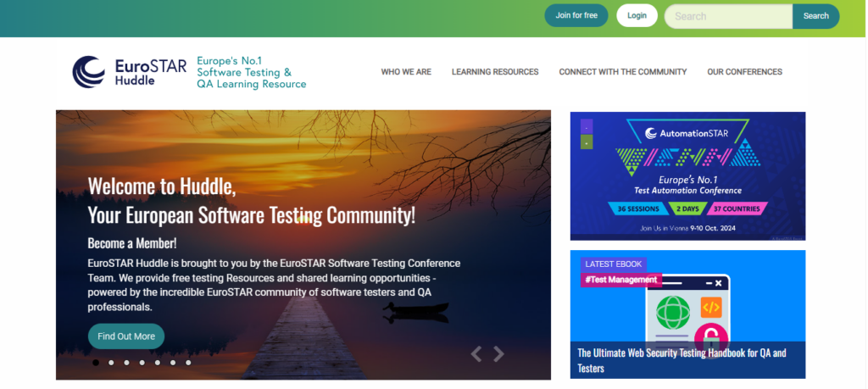Screen dimensions: 868x389
Task: Select the first active carousel dot
Action: click(x=96, y=363)
